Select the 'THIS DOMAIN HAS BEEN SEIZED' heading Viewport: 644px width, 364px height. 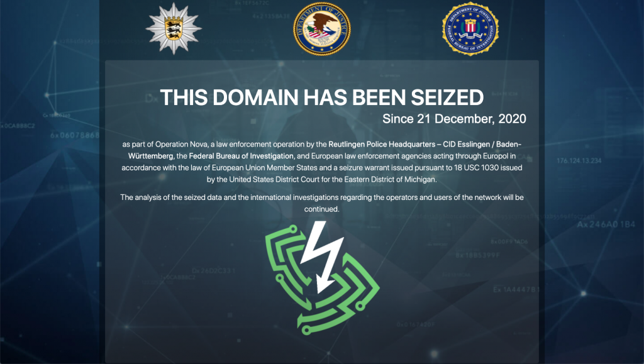click(321, 97)
